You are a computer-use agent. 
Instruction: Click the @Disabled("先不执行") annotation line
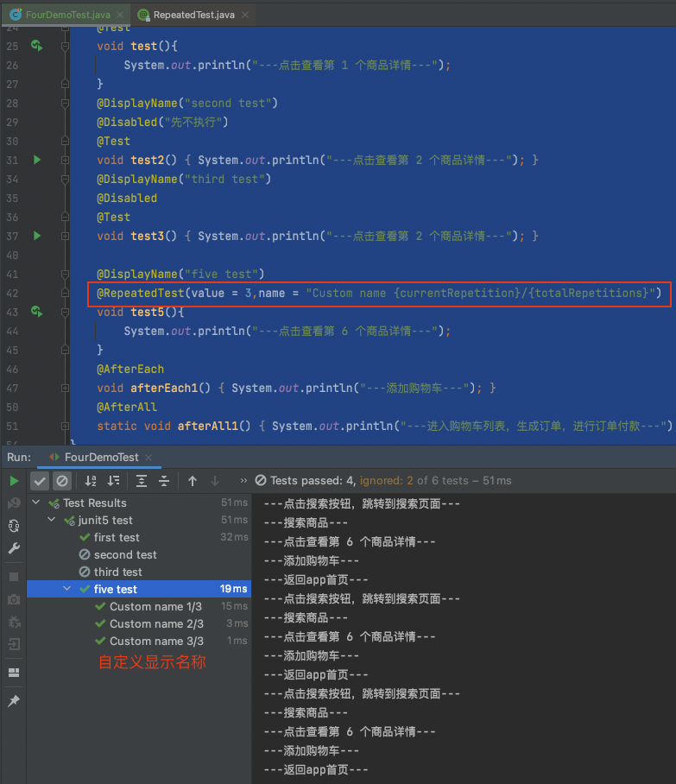point(162,122)
